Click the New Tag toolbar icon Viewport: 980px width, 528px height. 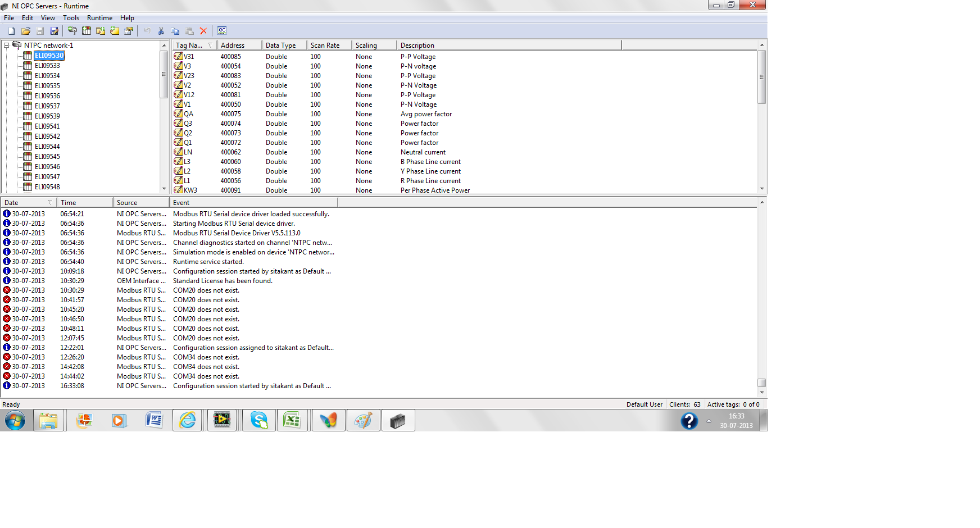(x=115, y=31)
